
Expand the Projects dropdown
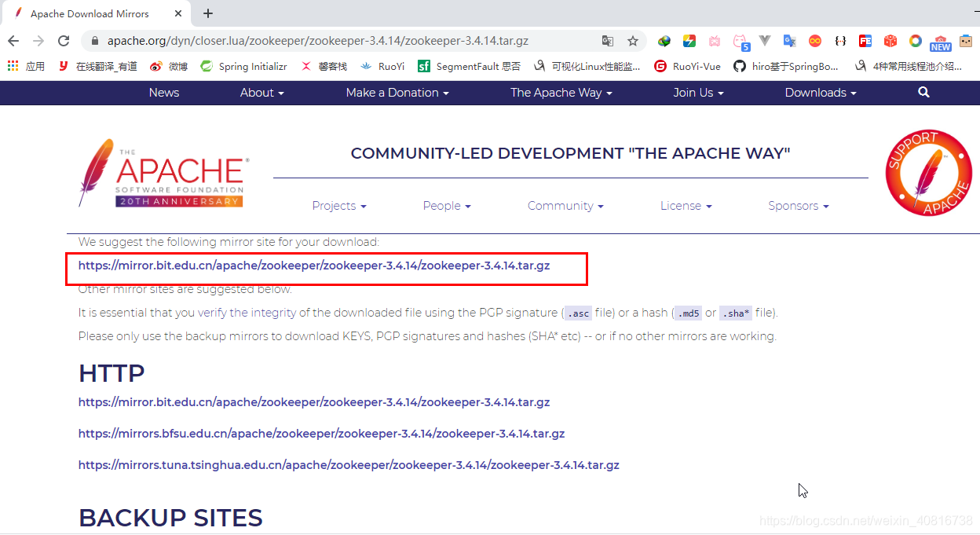(339, 206)
